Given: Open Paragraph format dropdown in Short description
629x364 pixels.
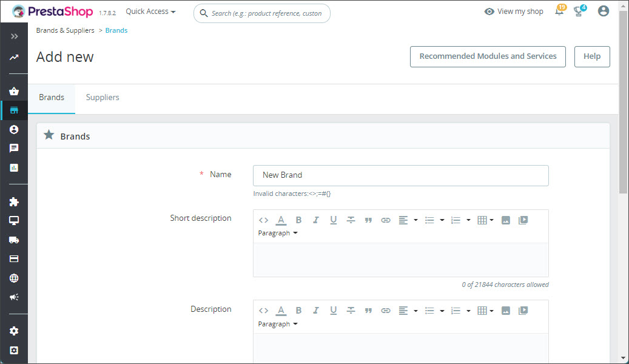Looking at the screenshot, I should point(278,233).
